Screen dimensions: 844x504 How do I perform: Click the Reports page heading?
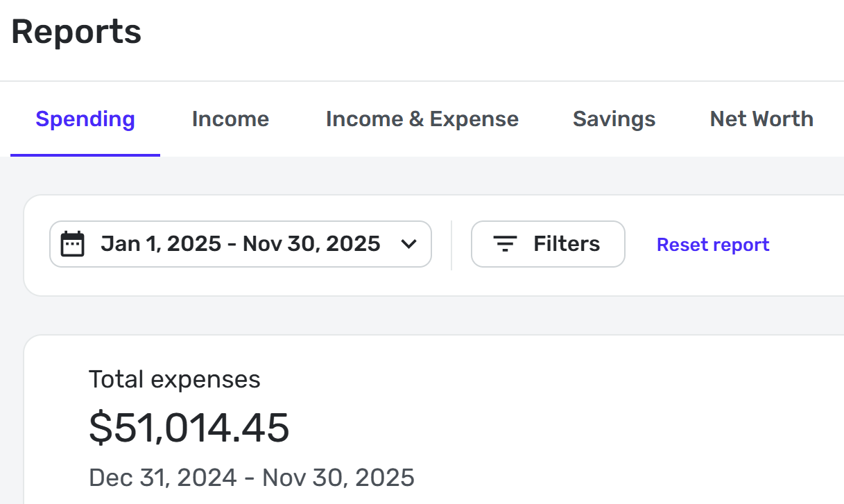click(76, 32)
